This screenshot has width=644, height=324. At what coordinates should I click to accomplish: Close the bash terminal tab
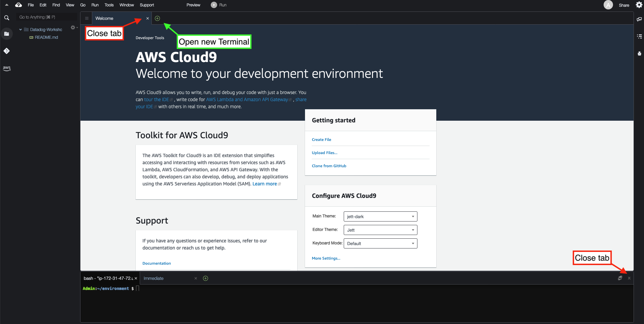click(136, 278)
